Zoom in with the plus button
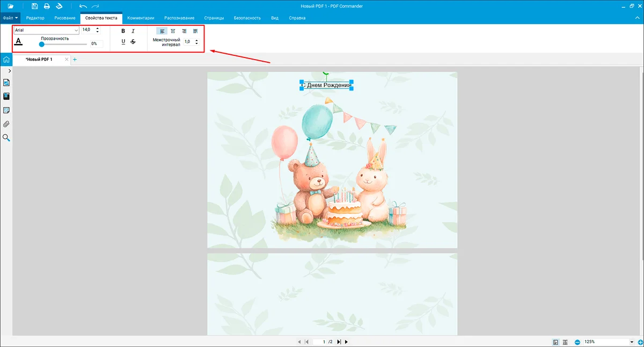Viewport: 644px width, 347px height. coord(641,342)
